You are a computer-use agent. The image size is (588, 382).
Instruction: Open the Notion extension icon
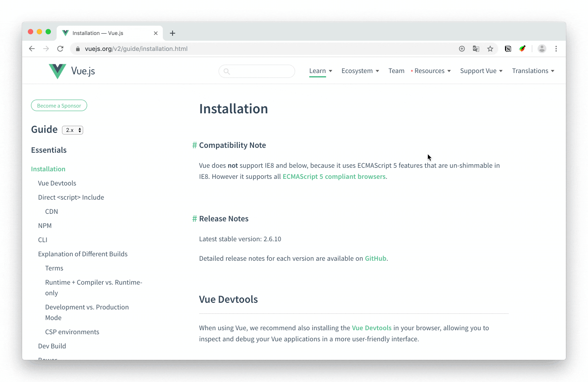pyautogui.click(x=508, y=49)
